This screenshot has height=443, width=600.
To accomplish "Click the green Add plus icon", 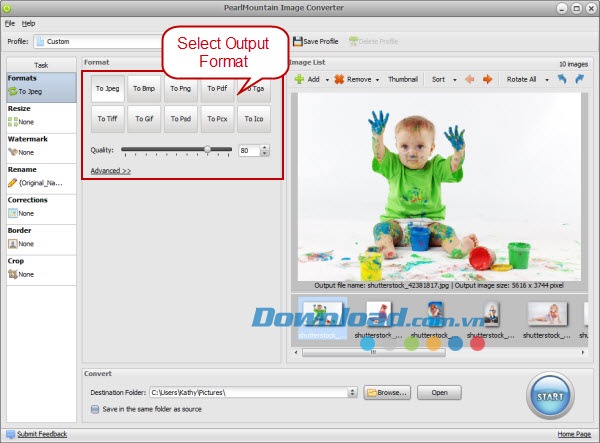I will (299, 79).
